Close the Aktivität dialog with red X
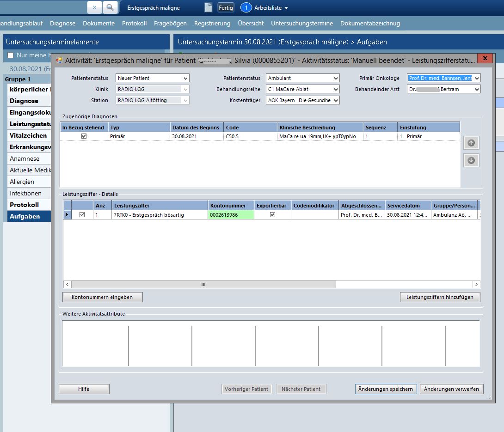The width and height of the screenshot is (504, 432). [x=485, y=59]
